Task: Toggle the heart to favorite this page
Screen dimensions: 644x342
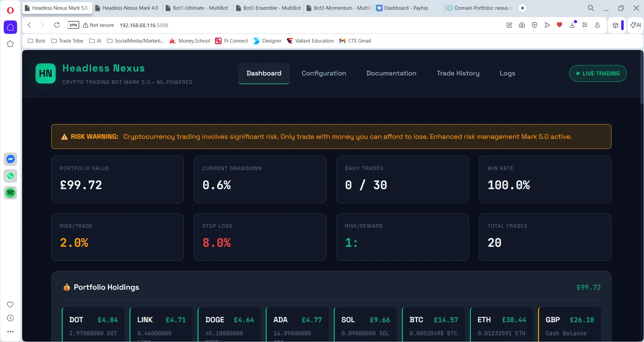Action: 559,25
